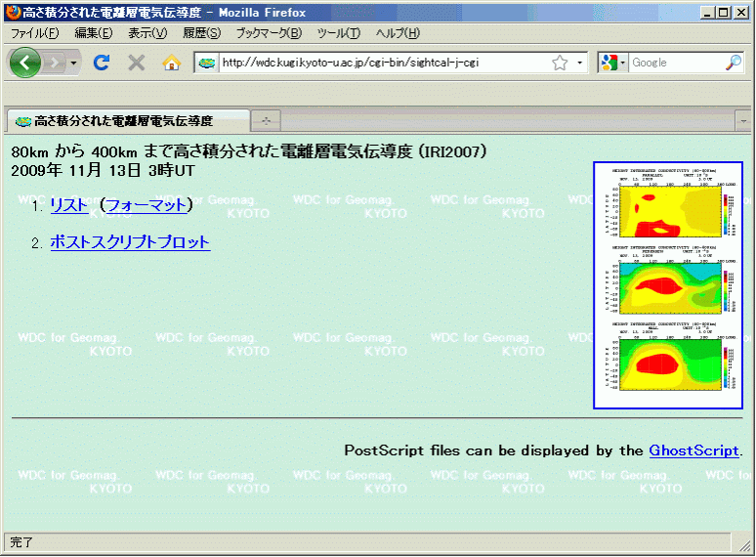The width and height of the screenshot is (756, 557).
Task: Maximize the Firefox window
Action: [x=724, y=13]
